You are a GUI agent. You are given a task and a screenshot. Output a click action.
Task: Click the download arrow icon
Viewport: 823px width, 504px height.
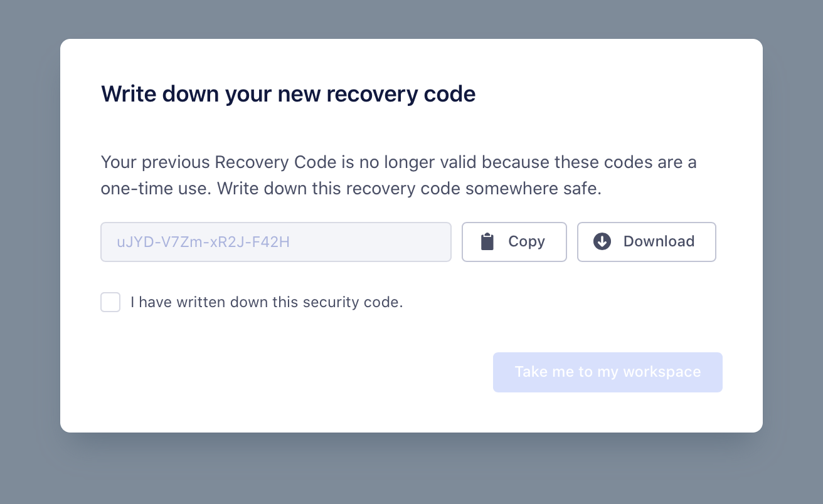[602, 241]
